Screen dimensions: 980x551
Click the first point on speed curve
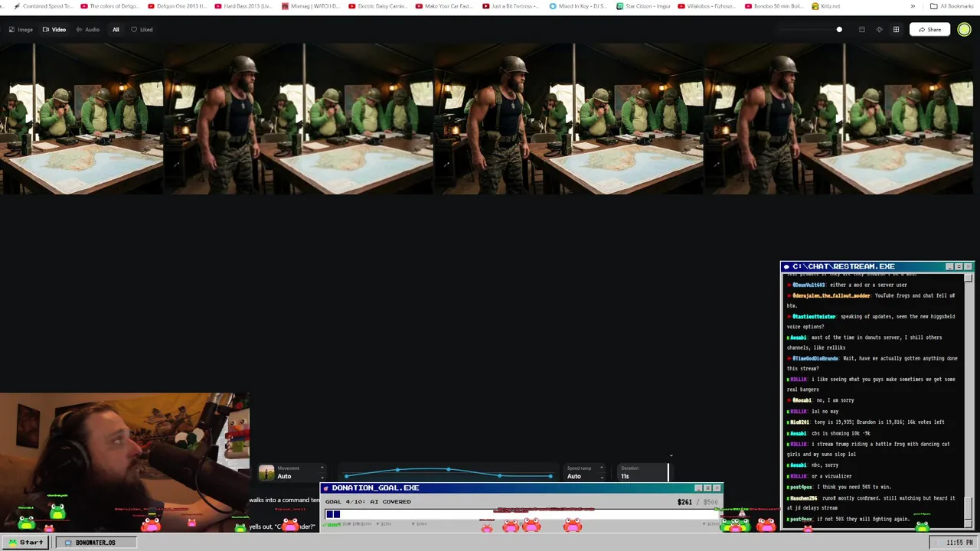346,477
